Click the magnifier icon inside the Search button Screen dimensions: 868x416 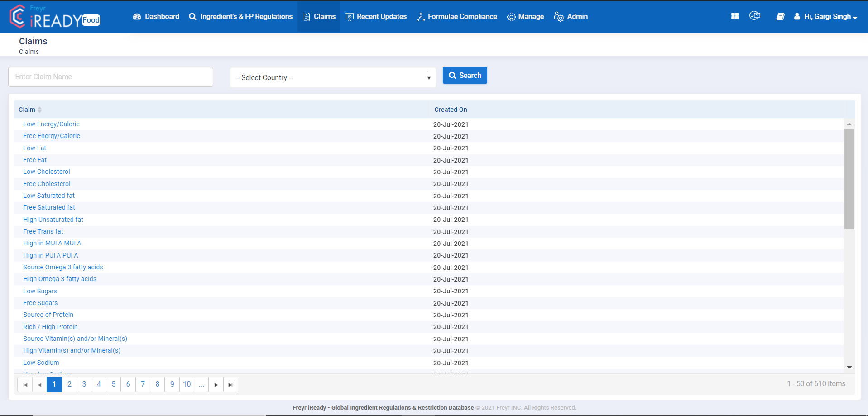click(452, 75)
